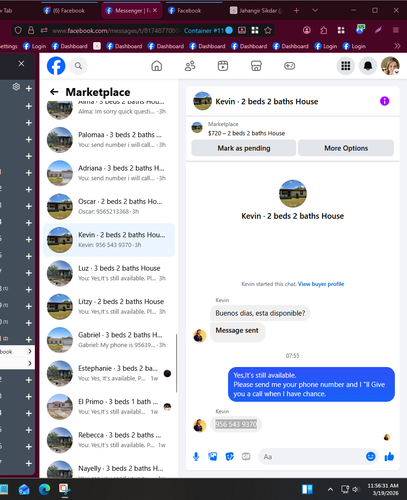Attach a photo file icon

tap(213, 456)
